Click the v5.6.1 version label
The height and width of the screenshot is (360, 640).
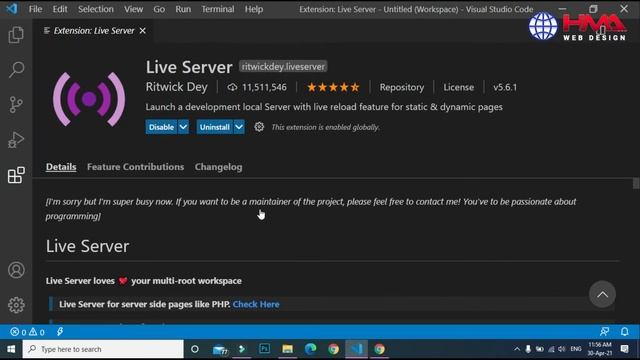504,87
